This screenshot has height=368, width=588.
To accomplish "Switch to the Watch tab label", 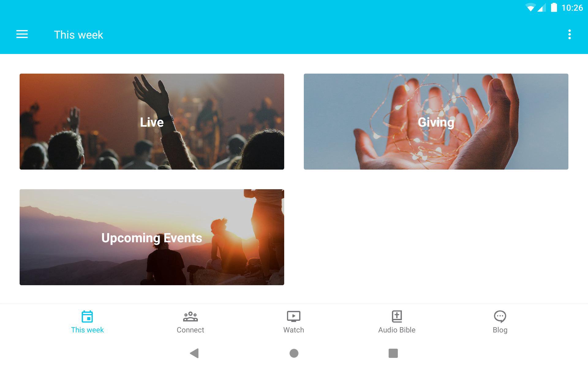I will click(293, 330).
